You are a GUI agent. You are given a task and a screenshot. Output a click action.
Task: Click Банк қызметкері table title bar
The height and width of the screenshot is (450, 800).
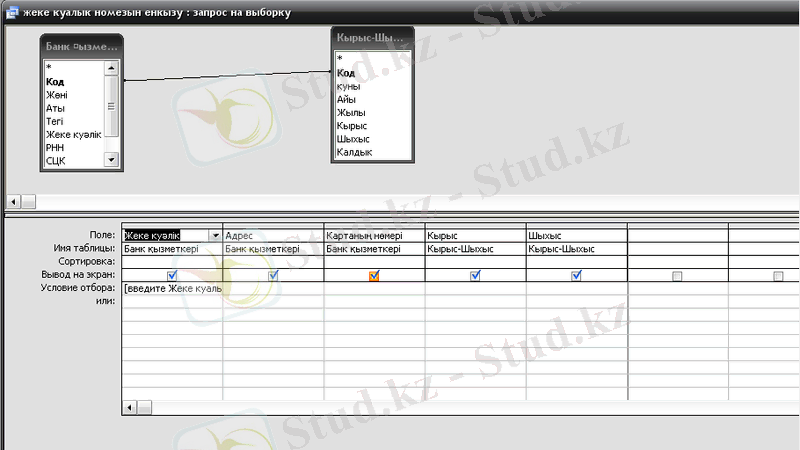coord(82,46)
